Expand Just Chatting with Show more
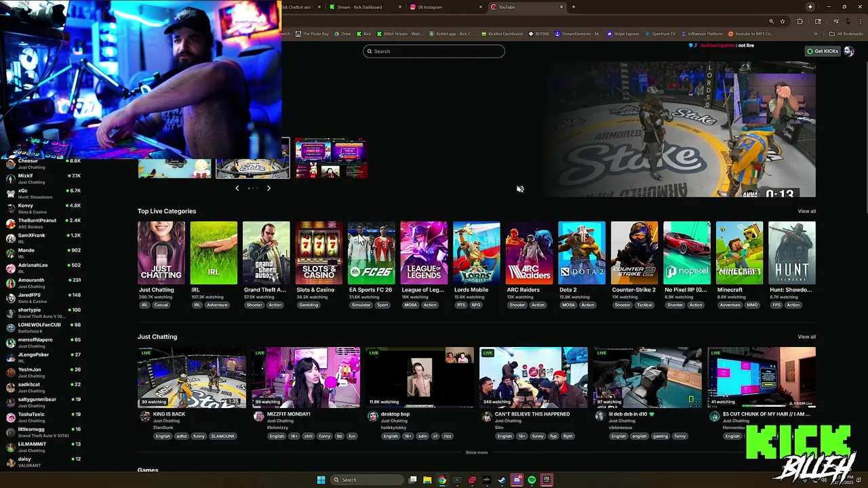 pos(476,453)
